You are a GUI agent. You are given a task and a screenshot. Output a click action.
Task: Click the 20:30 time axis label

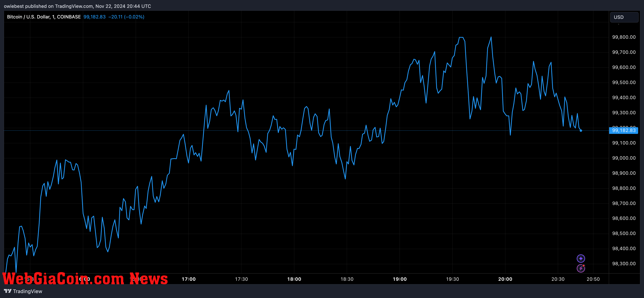coord(558,279)
